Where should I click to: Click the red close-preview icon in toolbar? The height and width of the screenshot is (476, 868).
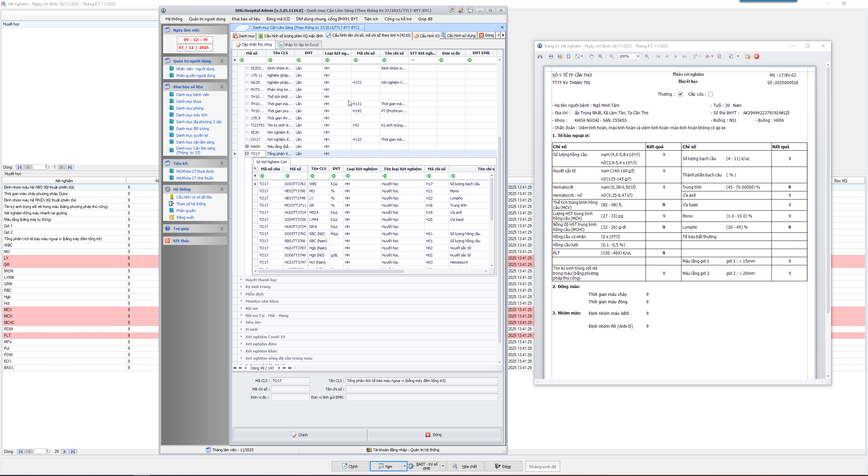(756, 56)
